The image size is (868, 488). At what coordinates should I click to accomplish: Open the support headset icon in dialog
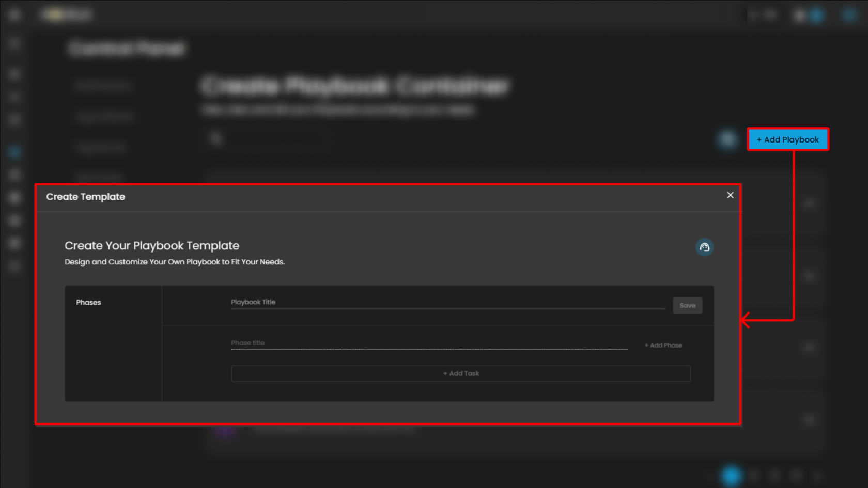704,247
